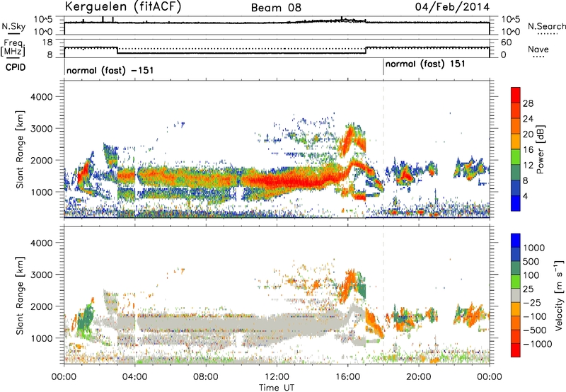
Task: Click the '4' tick on Power colorbar
Action: click(525, 197)
